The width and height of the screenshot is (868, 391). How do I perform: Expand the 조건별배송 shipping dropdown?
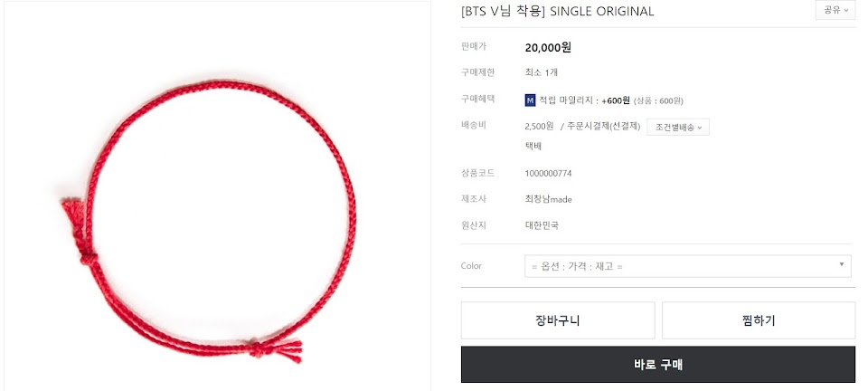(x=678, y=127)
